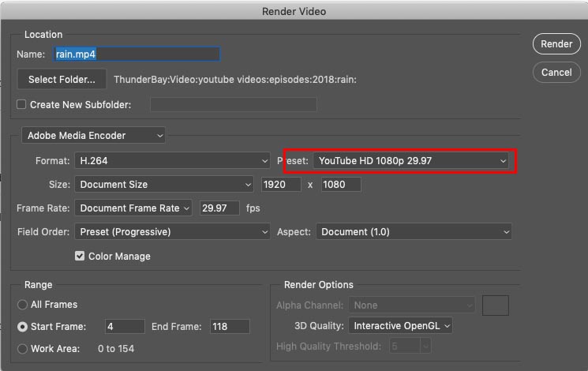Viewport: 588px width, 371px height.
Task: Click the End Frame 118 field
Action: point(230,326)
